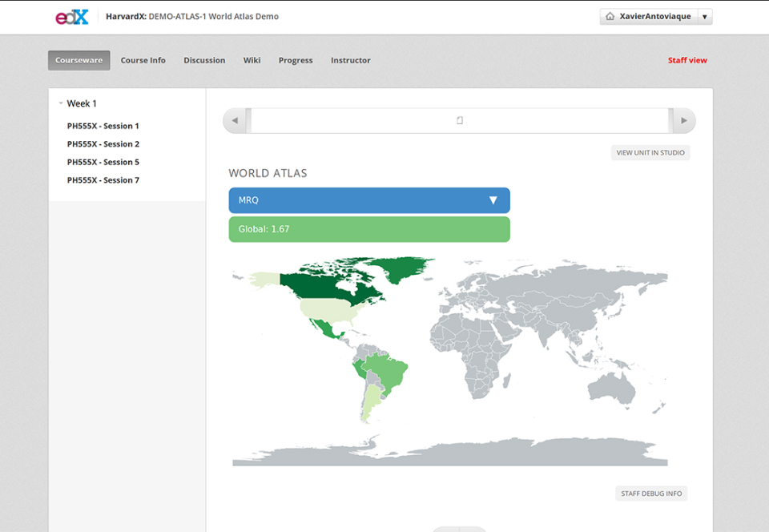Screen dimensions: 769x532
Task: Select Mexico on the world map
Action: 324,328
